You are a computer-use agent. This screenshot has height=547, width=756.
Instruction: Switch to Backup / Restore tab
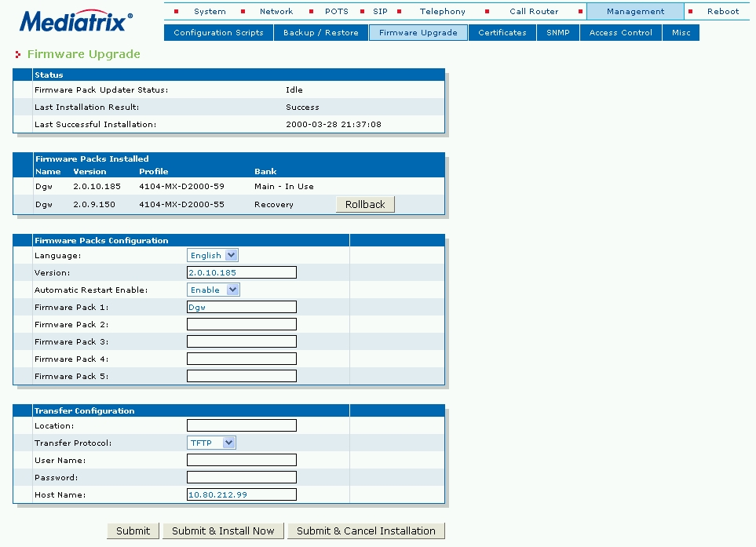coord(320,33)
